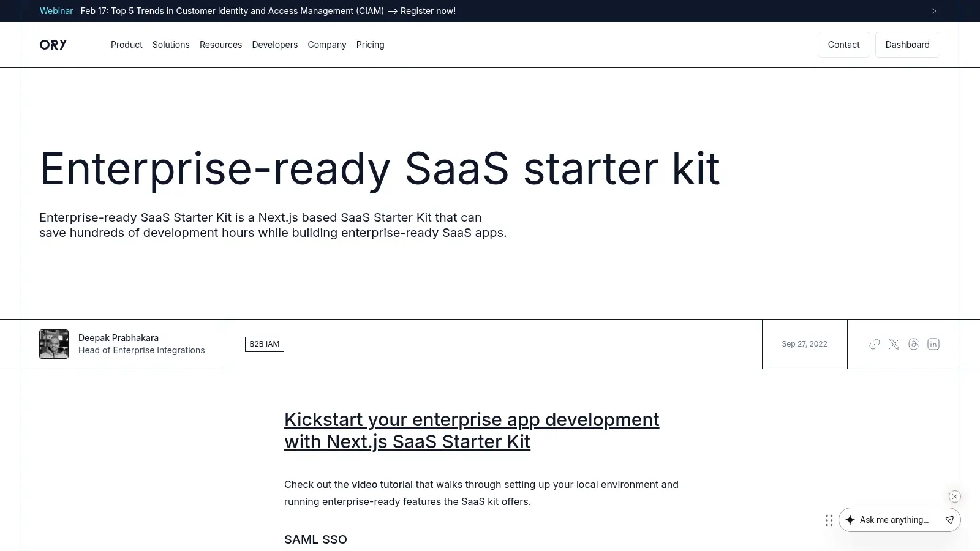
Task: Close the Ask me anything chat widget
Action: click(x=955, y=497)
